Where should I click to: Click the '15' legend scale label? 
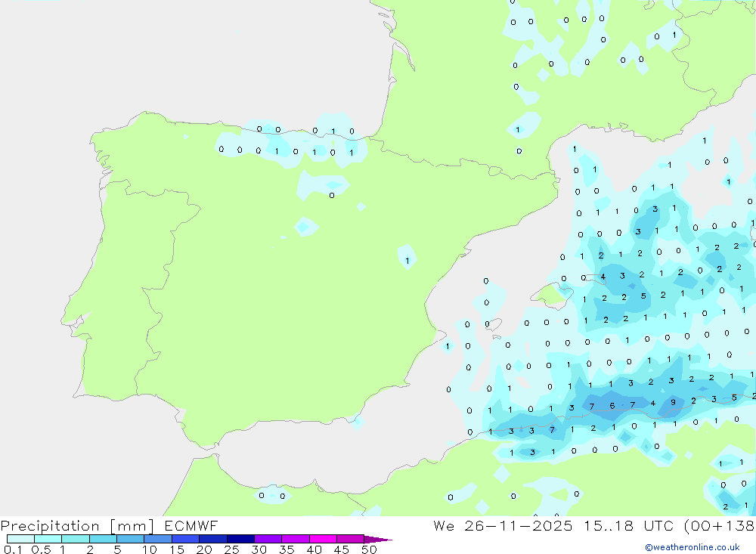click(x=176, y=549)
